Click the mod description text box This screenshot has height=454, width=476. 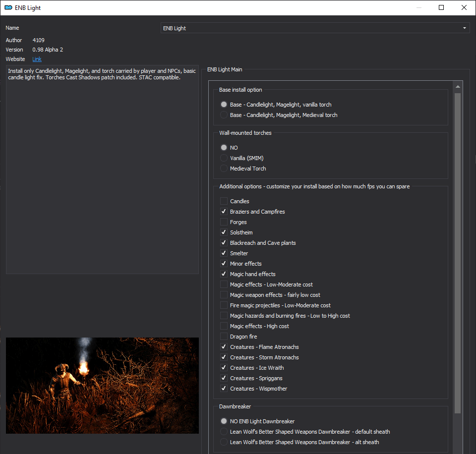tap(102, 170)
